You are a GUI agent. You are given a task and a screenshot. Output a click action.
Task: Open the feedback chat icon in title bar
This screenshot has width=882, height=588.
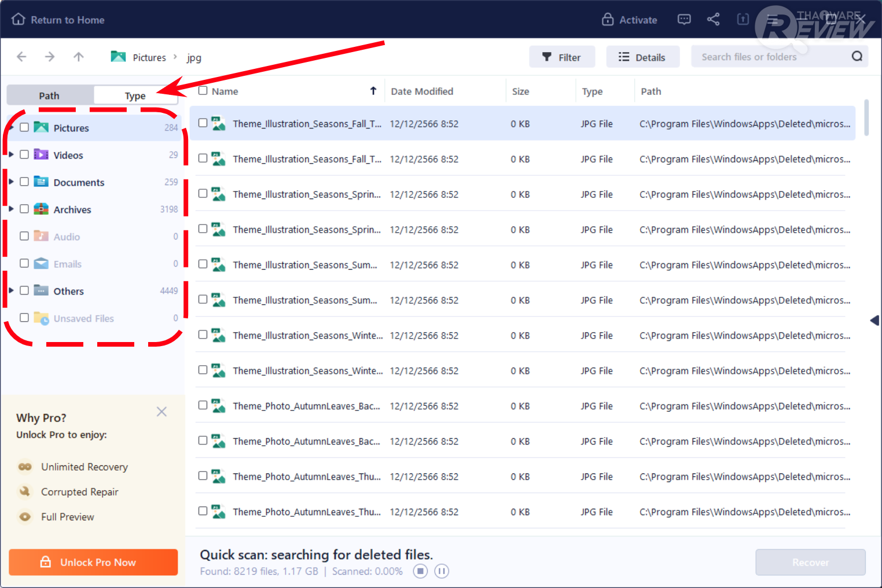[684, 20]
